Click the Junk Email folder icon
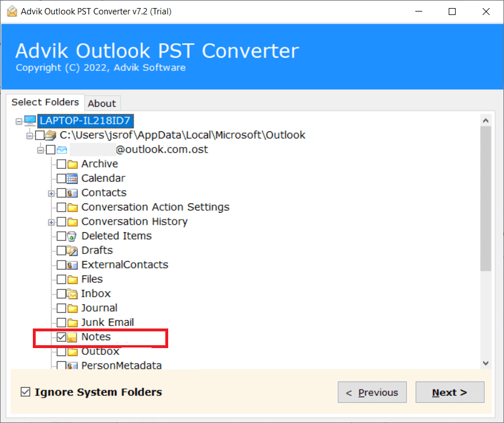Viewport: 504px width, 423px height. click(73, 323)
